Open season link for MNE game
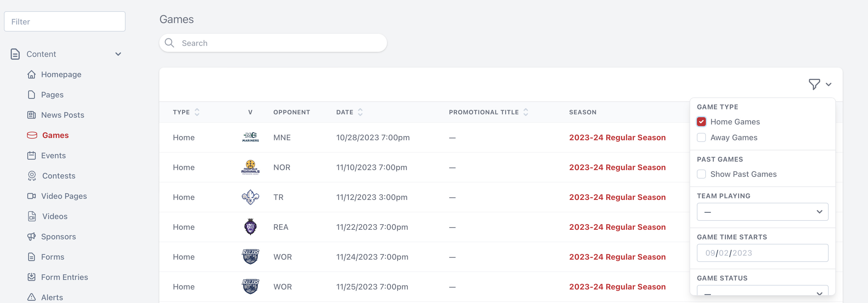Image resolution: width=868 pixels, height=303 pixels. click(617, 137)
